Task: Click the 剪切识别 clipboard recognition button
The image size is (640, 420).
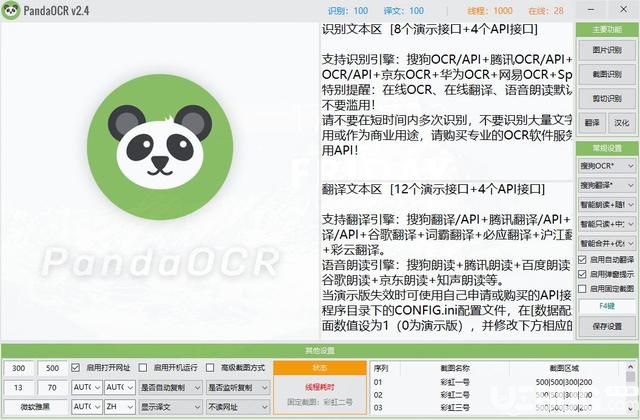Action: click(x=607, y=98)
